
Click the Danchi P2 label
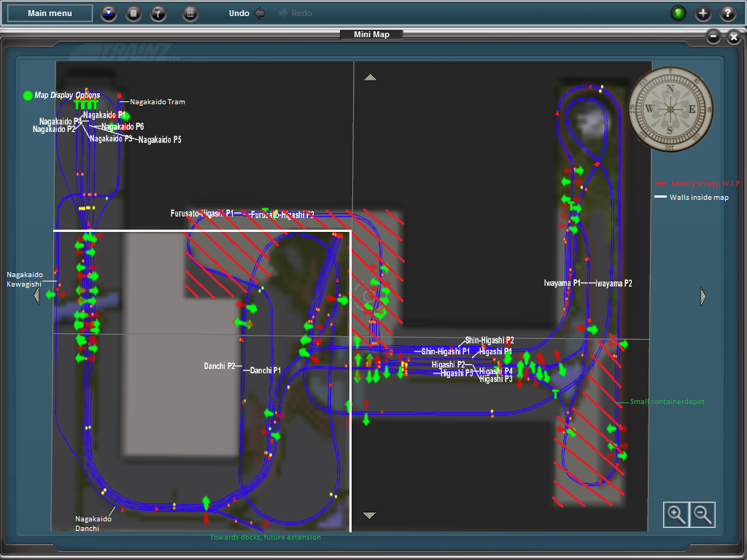tap(220, 366)
